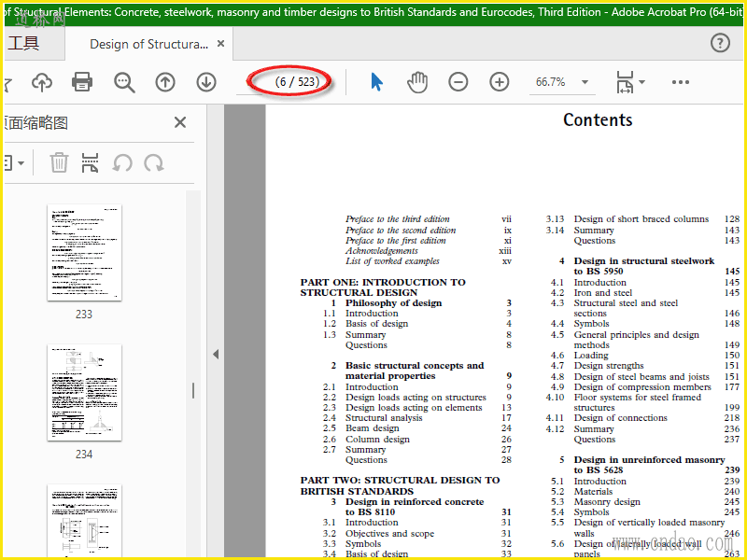
Task: Select the page 233 thumbnail
Action: 84,253
